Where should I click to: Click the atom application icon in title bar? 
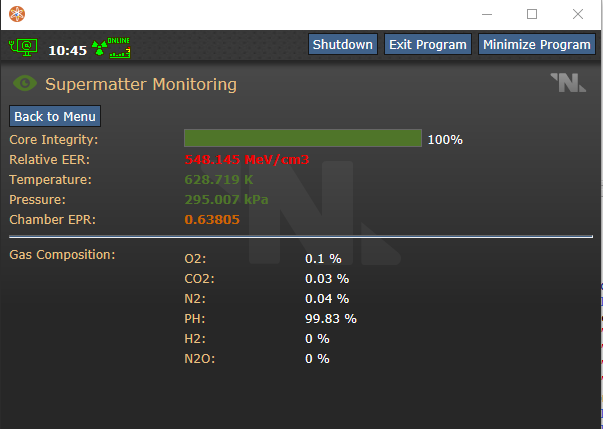point(17,14)
